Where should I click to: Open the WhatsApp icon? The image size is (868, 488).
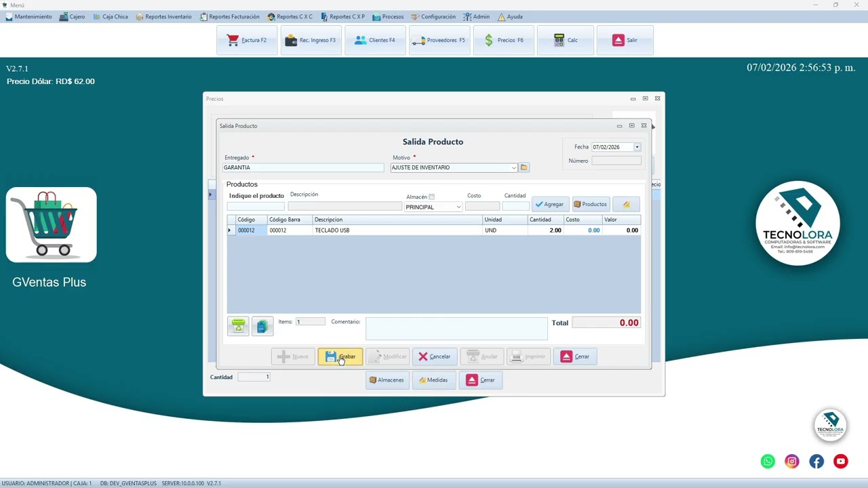coord(768,462)
